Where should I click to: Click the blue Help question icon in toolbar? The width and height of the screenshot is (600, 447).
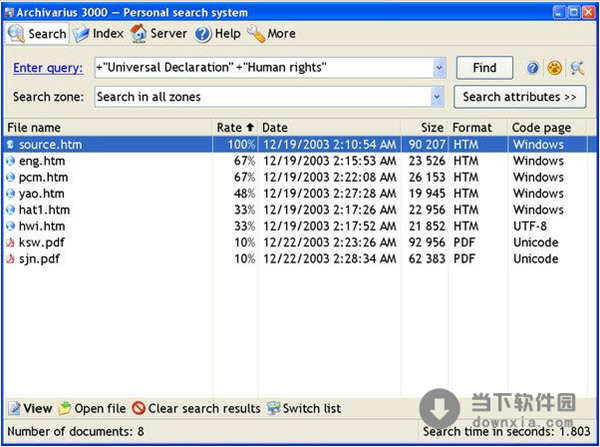(x=202, y=34)
